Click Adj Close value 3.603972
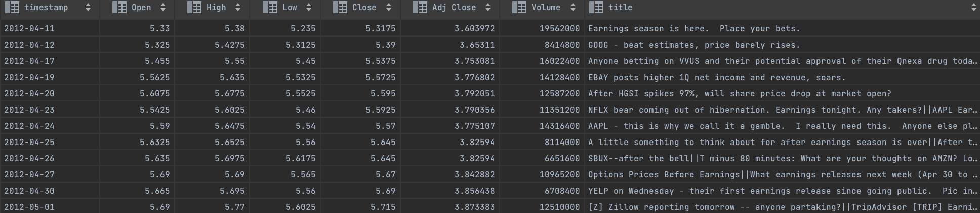Image resolution: width=980 pixels, height=213 pixels. point(475,29)
